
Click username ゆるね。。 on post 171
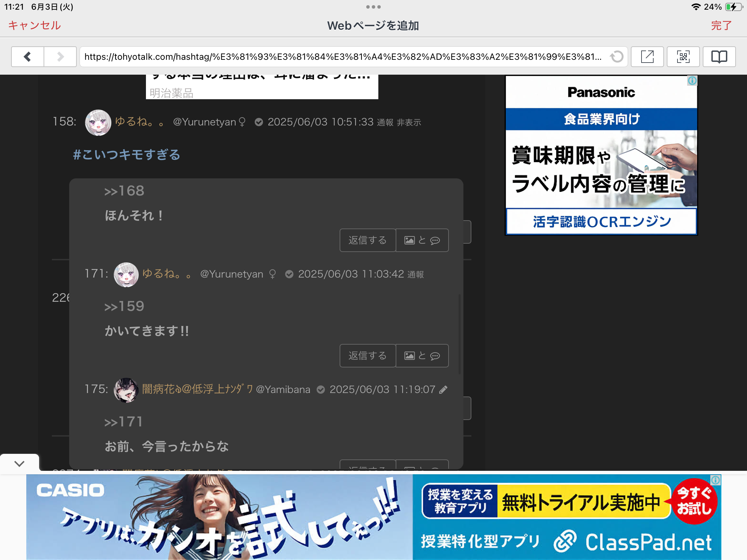pyautogui.click(x=167, y=274)
